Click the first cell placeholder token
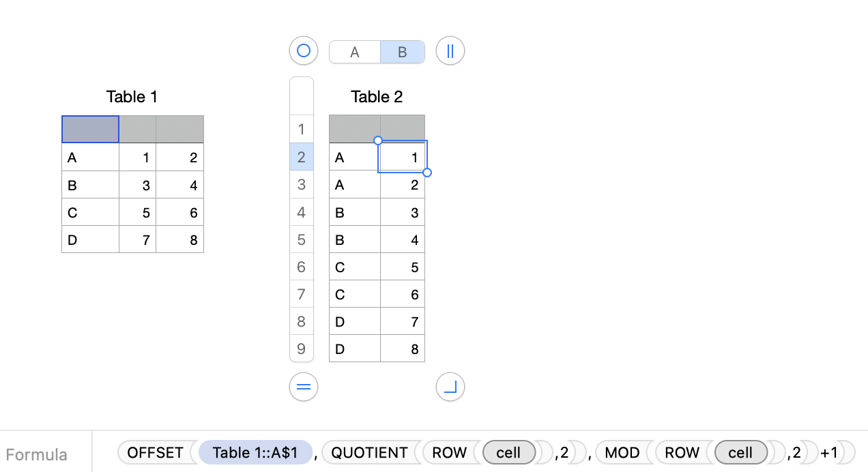 pos(510,452)
